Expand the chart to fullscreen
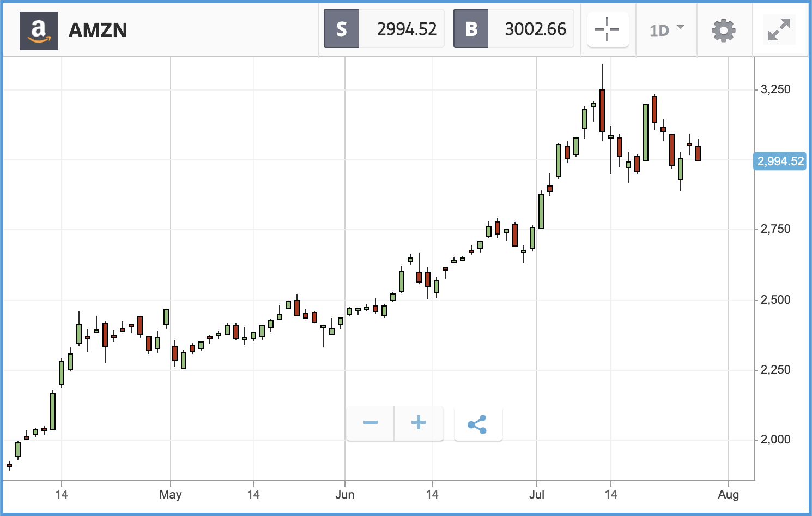The width and height of the screenshot is (812, 516). tap(779, 29)
